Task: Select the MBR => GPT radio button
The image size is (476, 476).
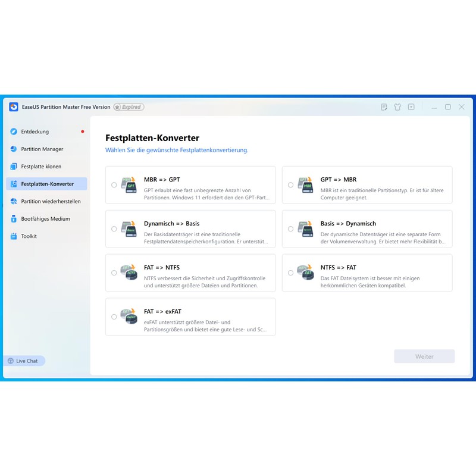Action: tap(114, 185)
